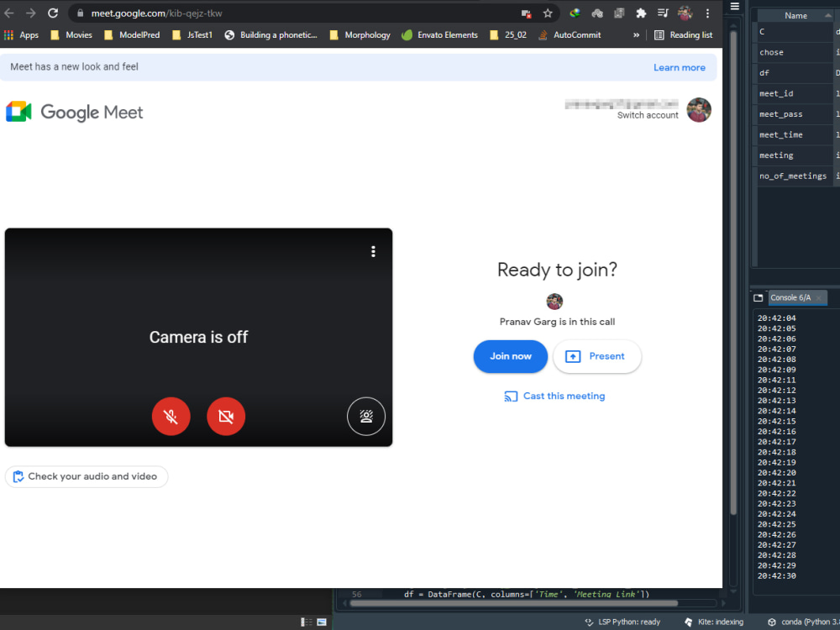
Task: Open the Reading list
Action: coord(684,34)
